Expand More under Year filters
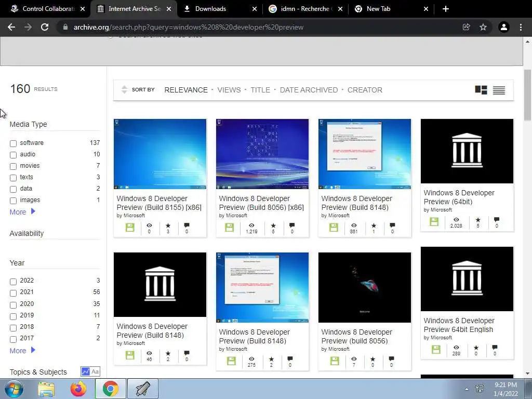532x399 pixels. click(22, 351)
